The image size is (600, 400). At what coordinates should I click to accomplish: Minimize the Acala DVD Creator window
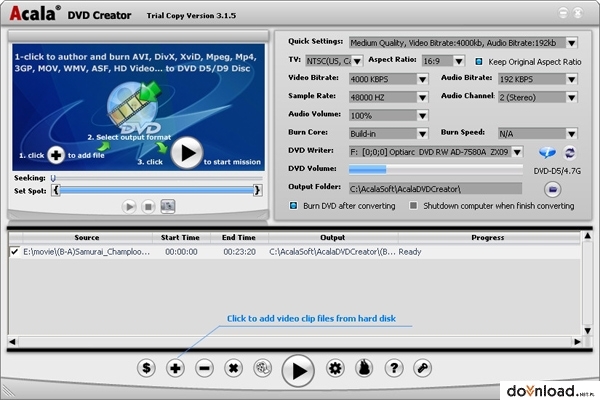click(563, 13)
